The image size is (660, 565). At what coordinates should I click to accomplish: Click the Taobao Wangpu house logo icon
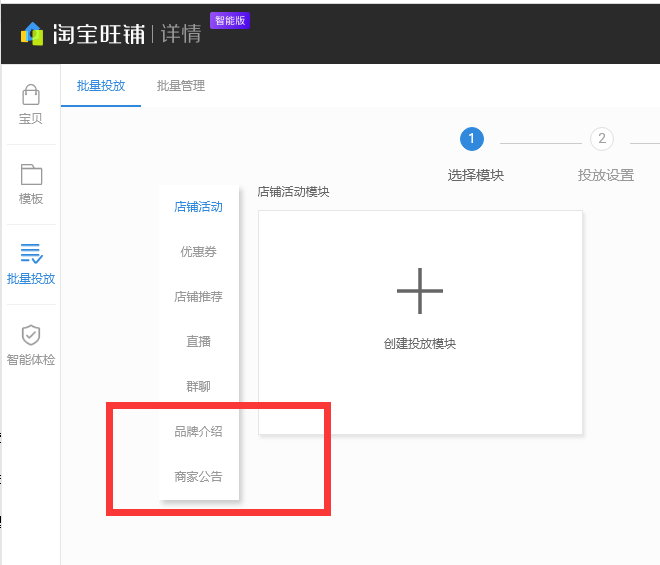pyautogui.click(x=33, y=33)
